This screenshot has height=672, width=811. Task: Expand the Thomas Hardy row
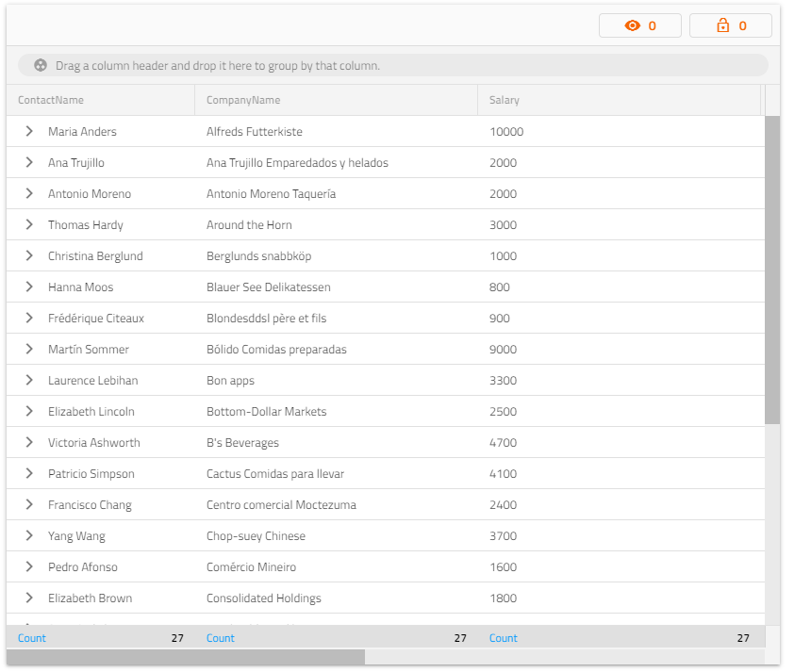click(27, 224)
